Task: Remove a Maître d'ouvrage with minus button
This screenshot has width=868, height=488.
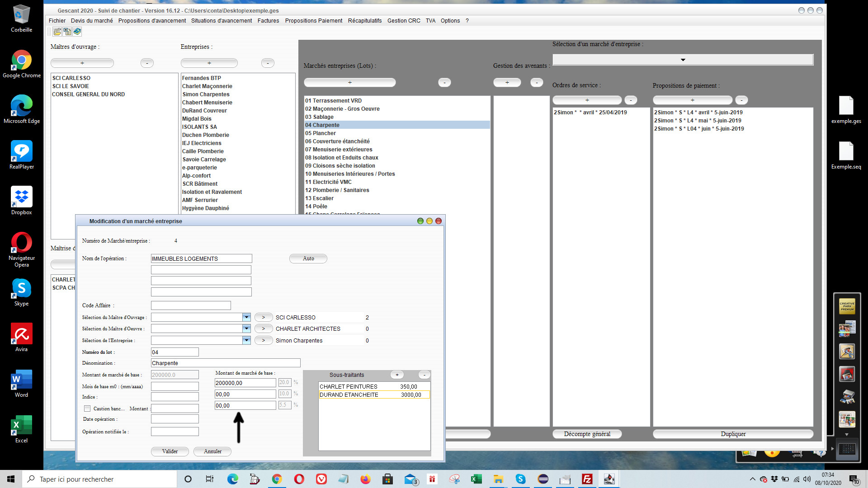Action: pyautogui.click(x=147, y=63)
